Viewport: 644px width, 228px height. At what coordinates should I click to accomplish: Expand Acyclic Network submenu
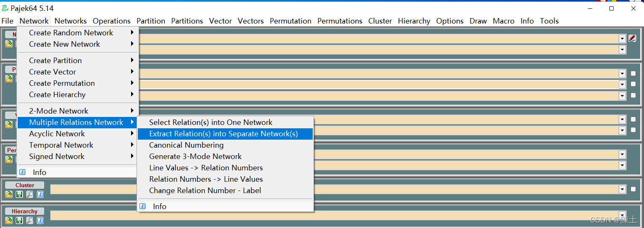tap(78, 134)
